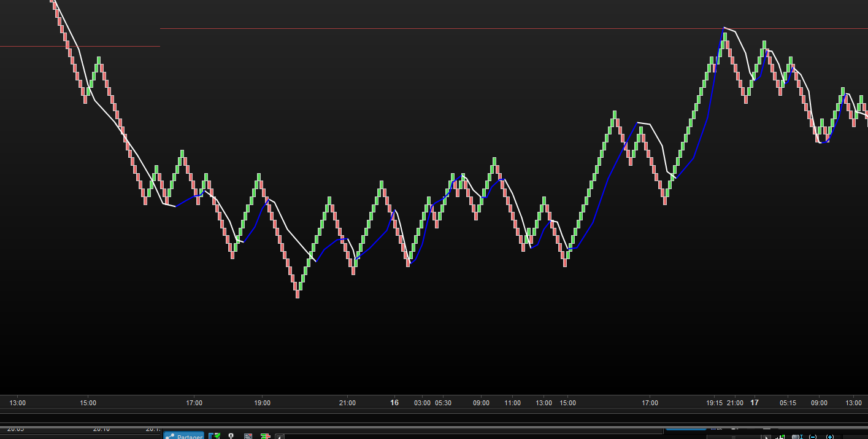This screenshot has height=439, width=868.
Task: Click the small chart icon with green marker
Action: [x=781, y=437]
